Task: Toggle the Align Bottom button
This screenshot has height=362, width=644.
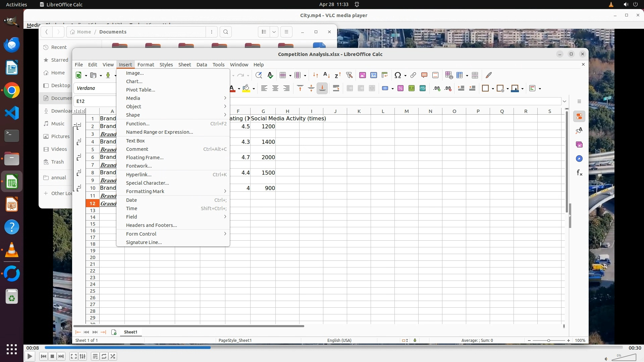Action: (x=322, y=88)
